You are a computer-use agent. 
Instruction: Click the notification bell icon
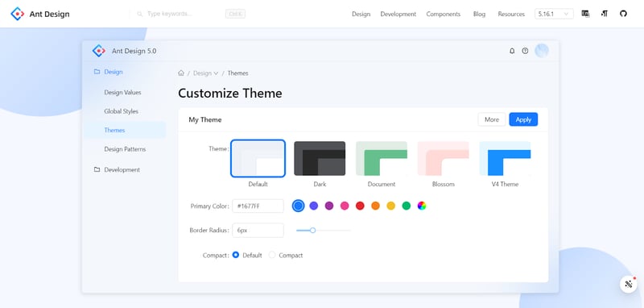click(x=512, y=51)
